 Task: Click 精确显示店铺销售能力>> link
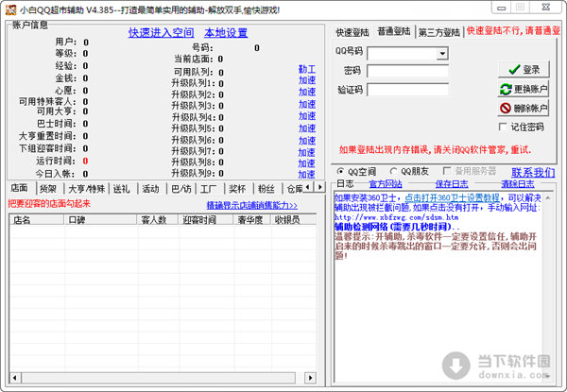click(251, 205)
